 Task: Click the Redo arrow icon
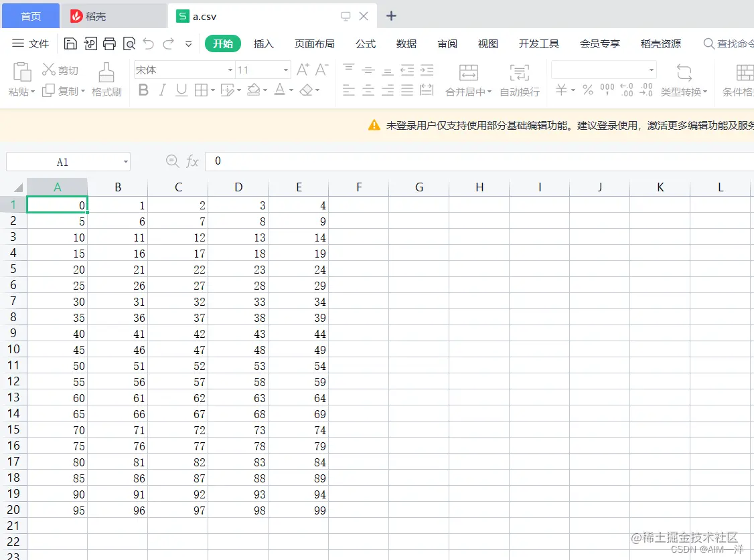(168, 43)
